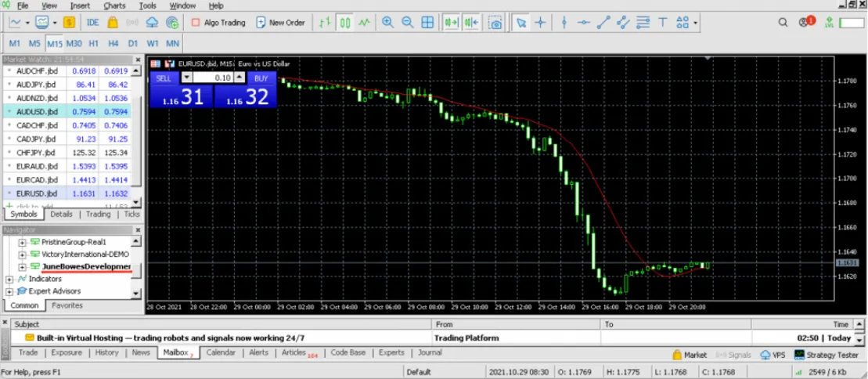Screen dimensions: 868x379
Task: Draw a horizontal line tool
Action: click(583, 23)
